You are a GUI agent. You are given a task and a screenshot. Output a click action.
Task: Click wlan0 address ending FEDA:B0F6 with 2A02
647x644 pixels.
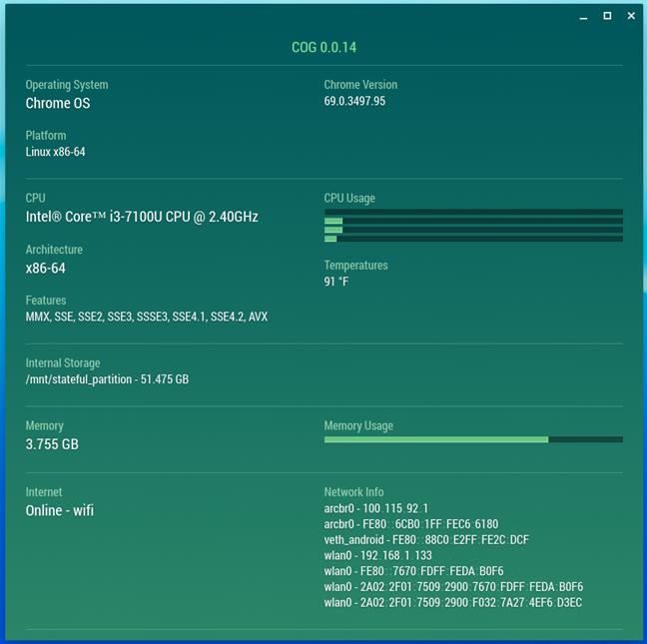click(453, 587)
